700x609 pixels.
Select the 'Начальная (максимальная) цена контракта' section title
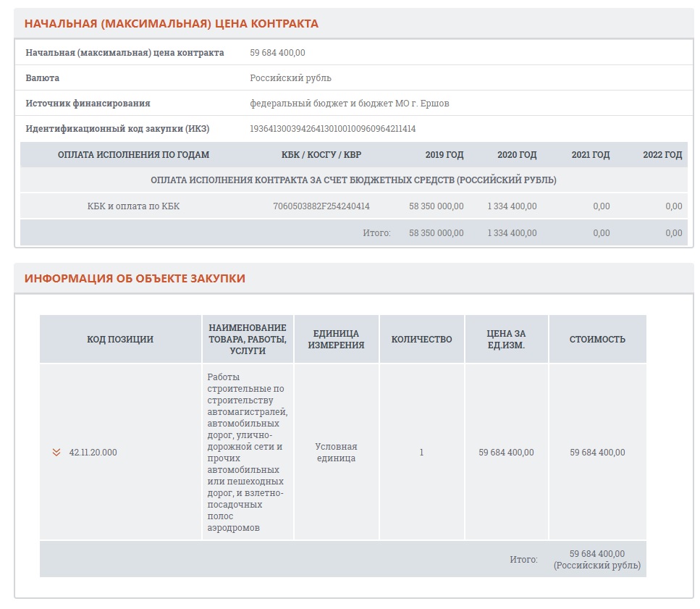pos(172,24)
